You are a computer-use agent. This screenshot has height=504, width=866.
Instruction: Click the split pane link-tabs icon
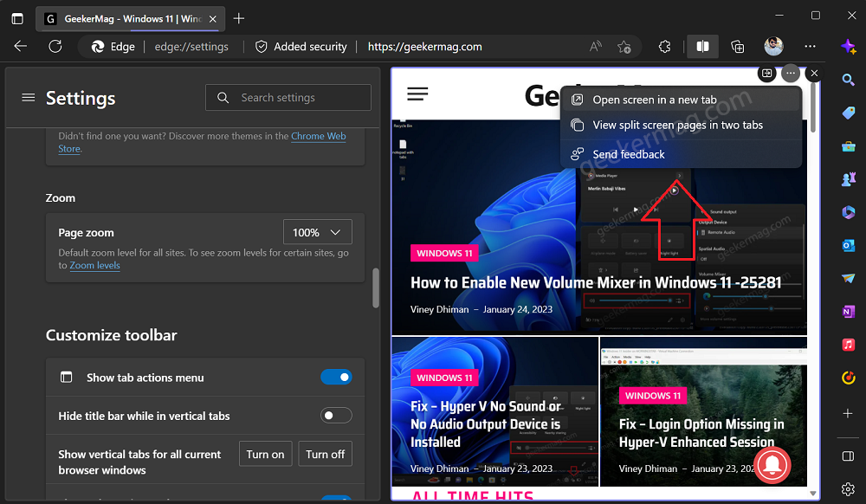click(x=767, y=73)
